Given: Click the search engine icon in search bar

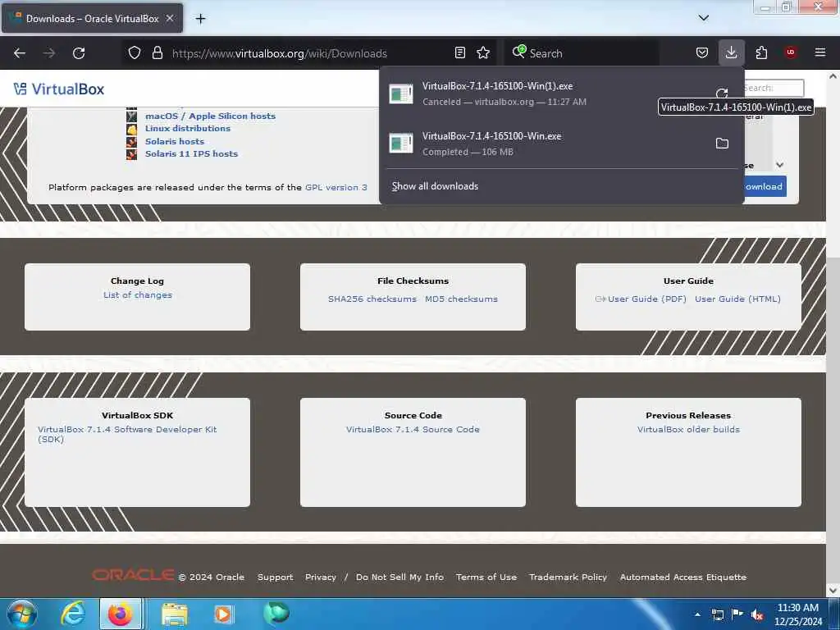Looking at the screenshot, I should (518, 52).
